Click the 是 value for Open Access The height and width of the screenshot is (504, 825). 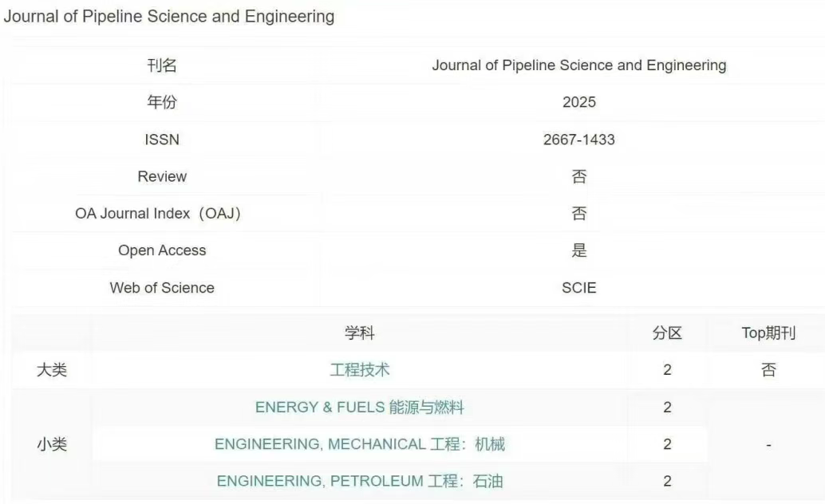tap(578, 250)
